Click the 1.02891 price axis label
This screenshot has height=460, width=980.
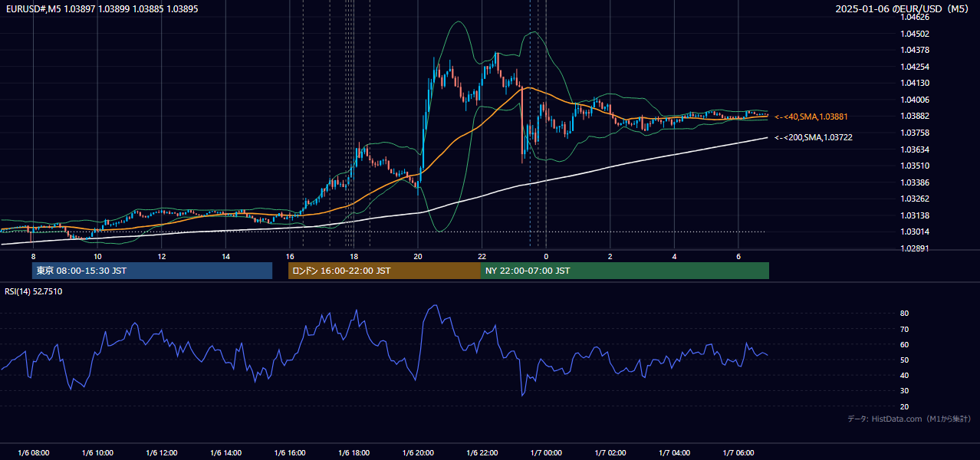point(915,248)
